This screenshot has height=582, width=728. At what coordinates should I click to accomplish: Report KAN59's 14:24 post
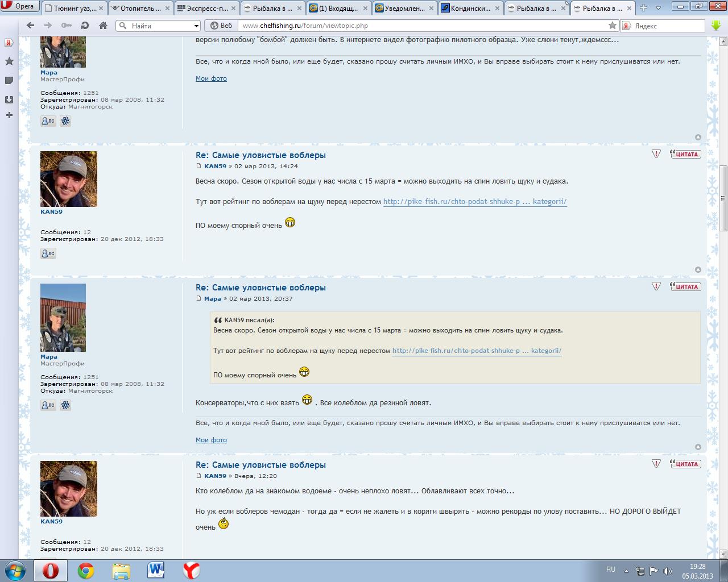(656, 154)
